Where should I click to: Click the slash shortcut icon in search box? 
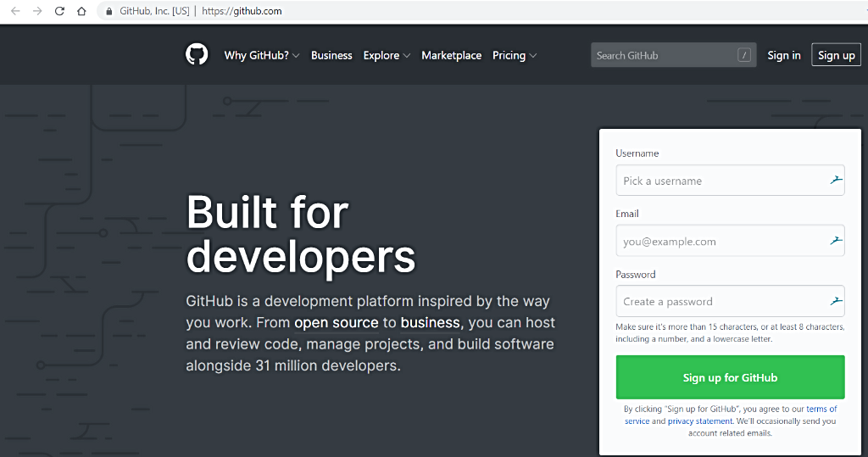click(x=744, y=55)
